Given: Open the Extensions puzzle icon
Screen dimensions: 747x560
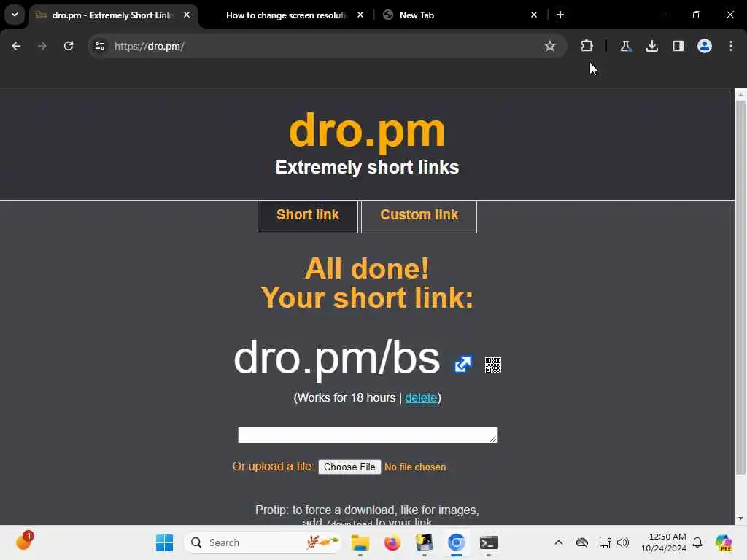Looking at the screenshot, I should click(x=587, y=46).
